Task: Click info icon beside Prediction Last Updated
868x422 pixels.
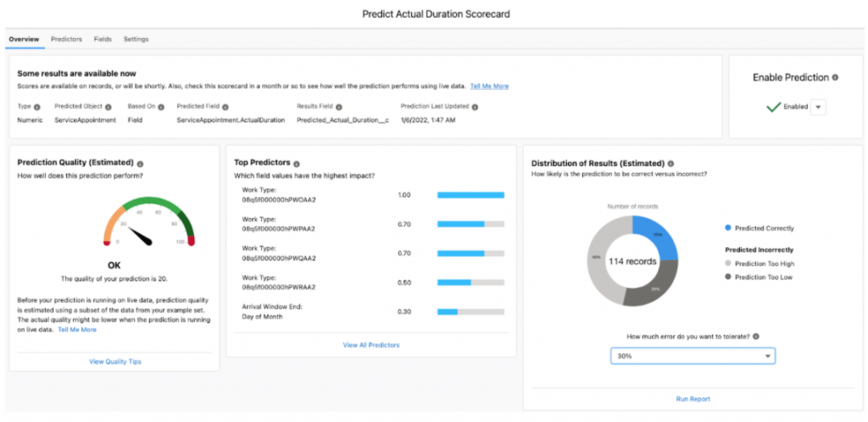Action: [475, 108]
